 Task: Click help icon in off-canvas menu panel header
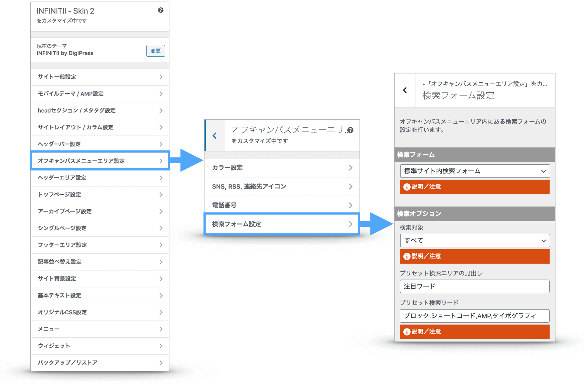point(350,130)
